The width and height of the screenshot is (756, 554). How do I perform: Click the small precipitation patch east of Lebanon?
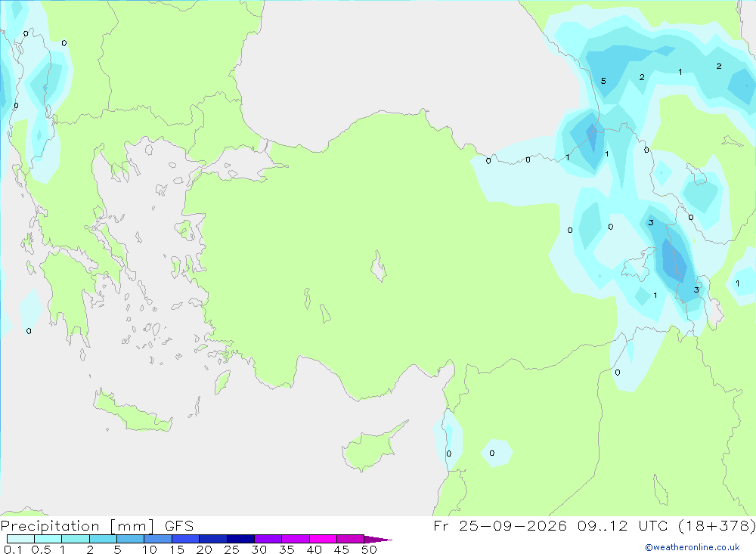pyautogui.click(x=497, y=453)
